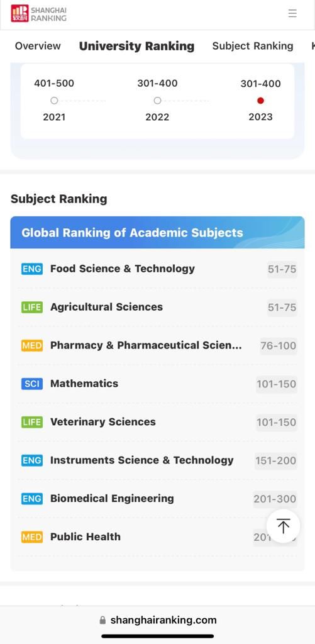Select the University Ranking tab

tap(137, 46)
